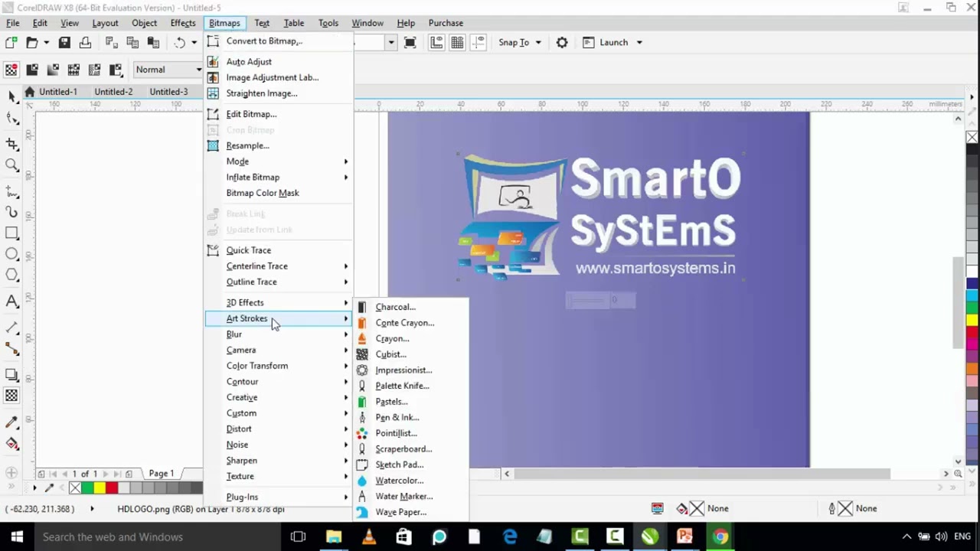Screen dimensions: 980x551
Task: Click the Open folder icon in the toolbar
Action: 31,43
